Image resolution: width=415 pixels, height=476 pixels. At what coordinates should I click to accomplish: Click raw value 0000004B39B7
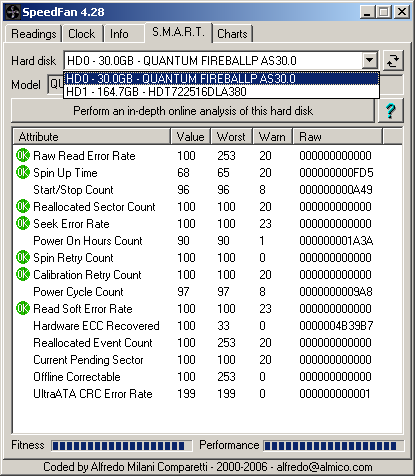336,326
